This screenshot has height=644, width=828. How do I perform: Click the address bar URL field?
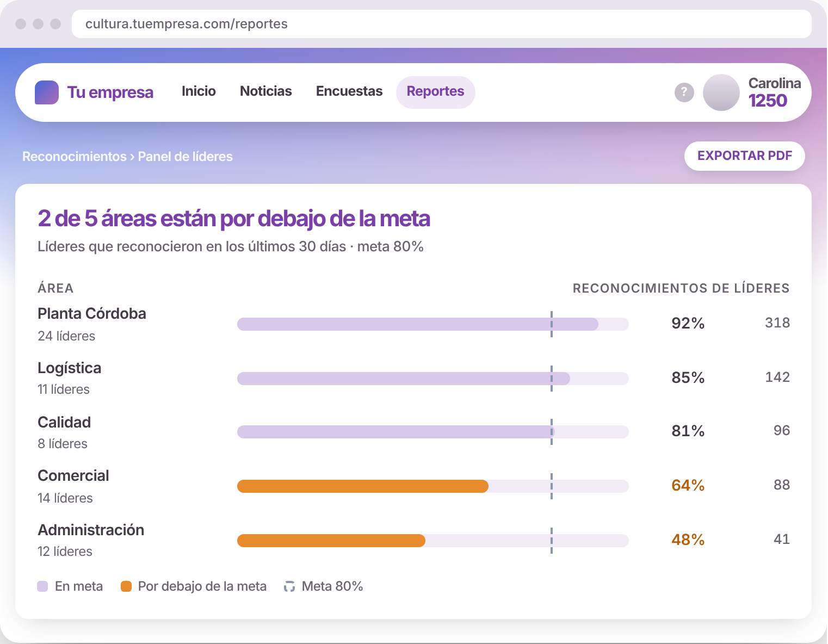click(x=442, y=24)
